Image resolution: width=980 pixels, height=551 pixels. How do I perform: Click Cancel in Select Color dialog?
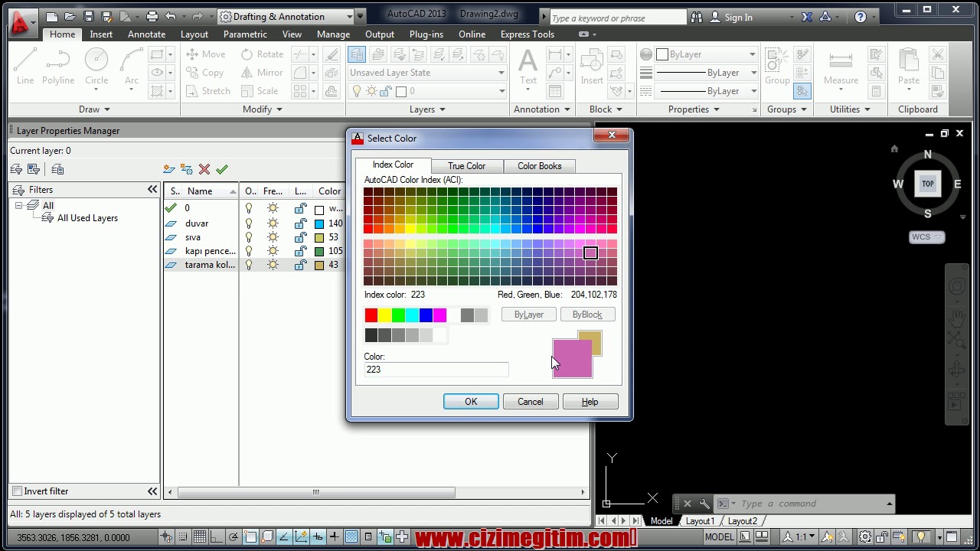[x=530, y=402]
